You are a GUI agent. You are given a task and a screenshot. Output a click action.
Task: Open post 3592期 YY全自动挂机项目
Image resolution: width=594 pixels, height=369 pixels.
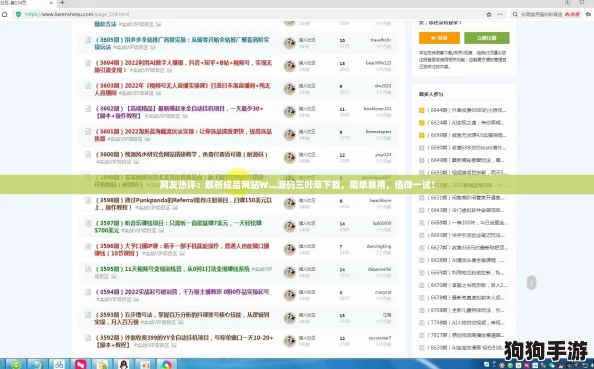pyautogui.click(x=184, y=341)
